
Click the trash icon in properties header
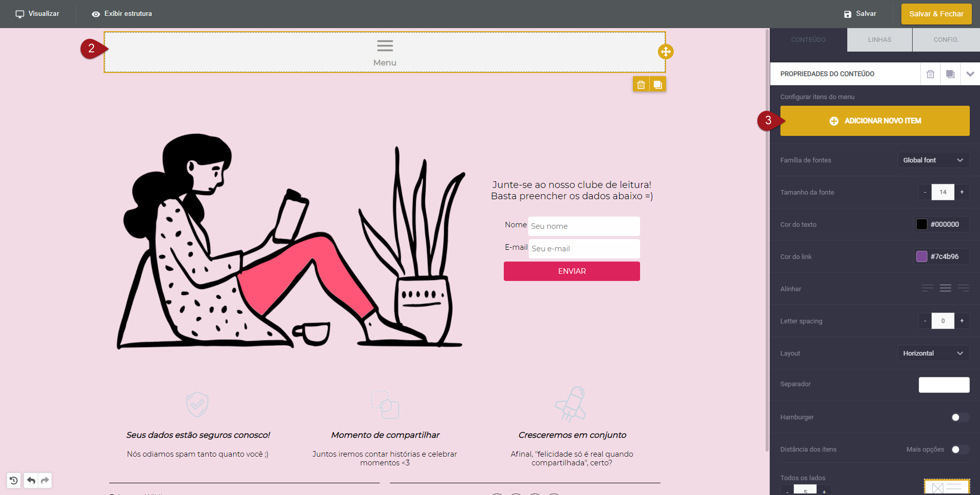930,74
